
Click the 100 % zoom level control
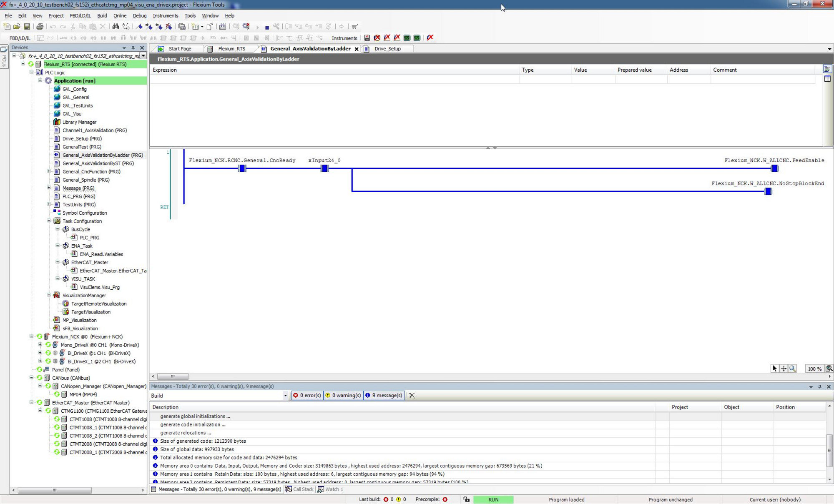click(814, 369)
